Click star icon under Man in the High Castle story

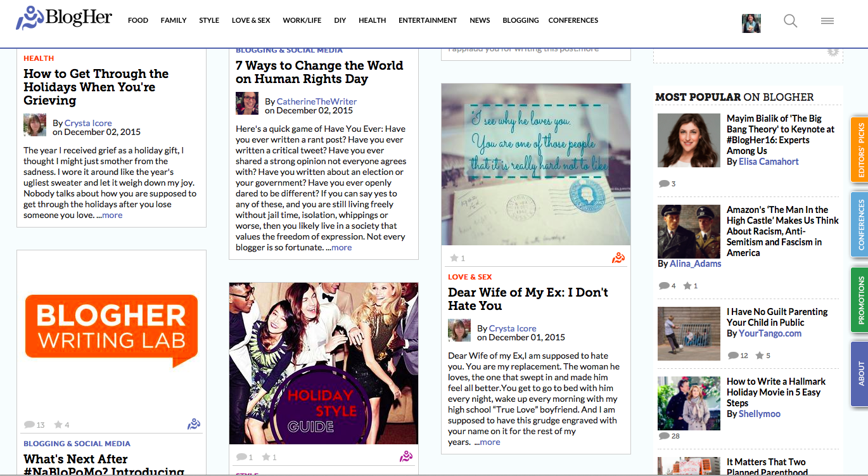coord(687,286)
